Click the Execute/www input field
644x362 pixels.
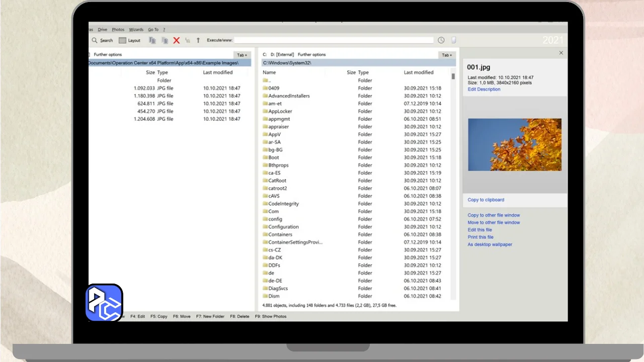click(x=333, y=40)
